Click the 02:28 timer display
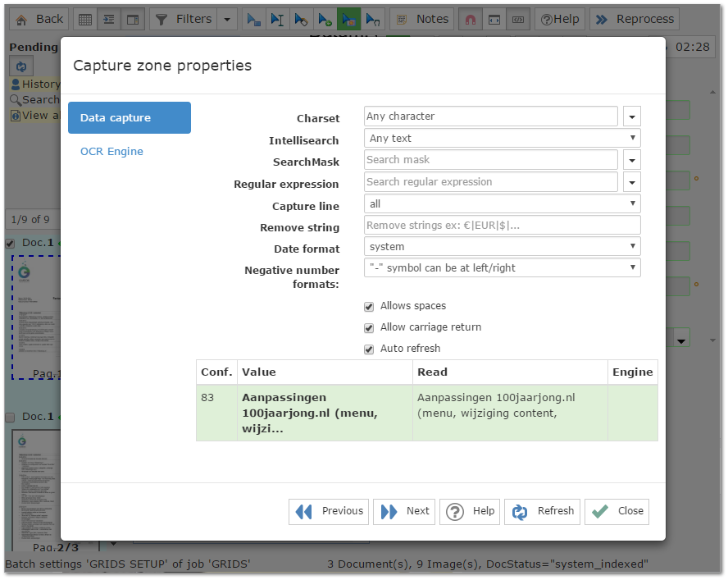This screenshot has width=728, height=580. (692, 48)
